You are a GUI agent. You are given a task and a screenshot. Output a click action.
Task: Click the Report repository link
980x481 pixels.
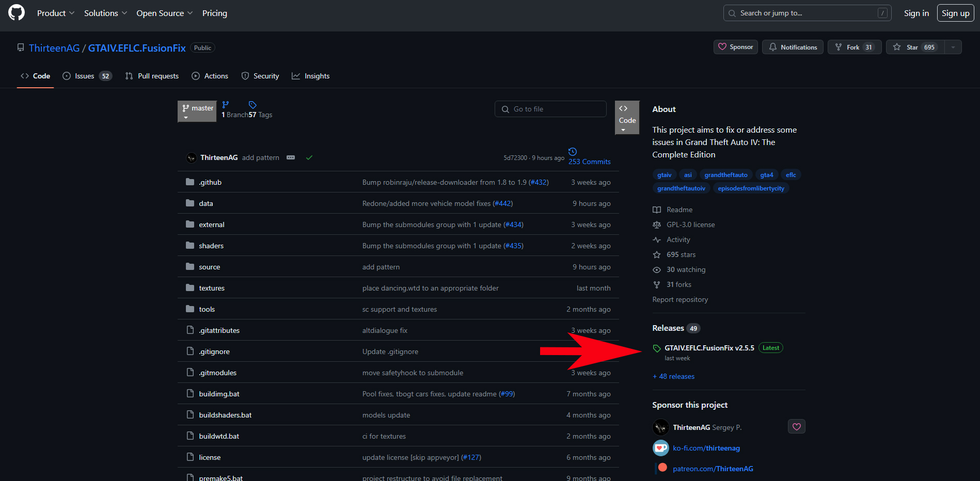click(x=680, y=299)
